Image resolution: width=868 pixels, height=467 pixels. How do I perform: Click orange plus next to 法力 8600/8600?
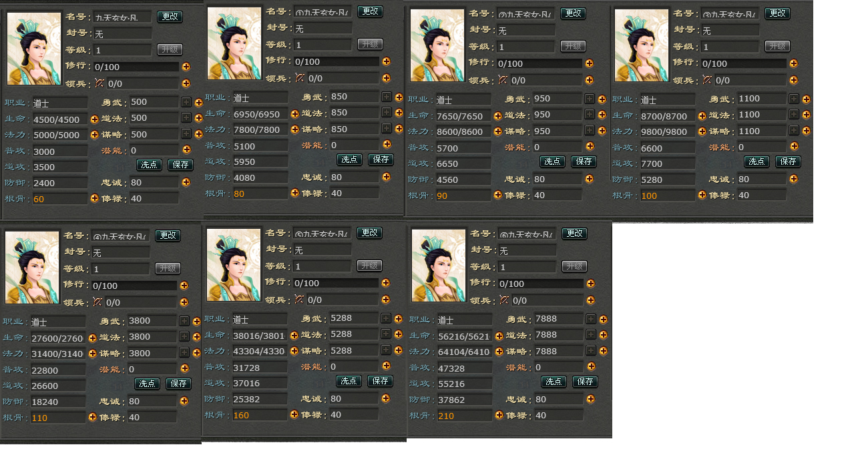(x=497, y=131)
